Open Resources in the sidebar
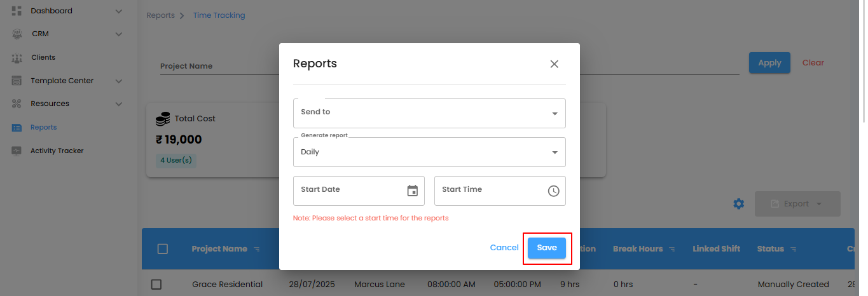 pyautogui.click(x=50, y=104)
